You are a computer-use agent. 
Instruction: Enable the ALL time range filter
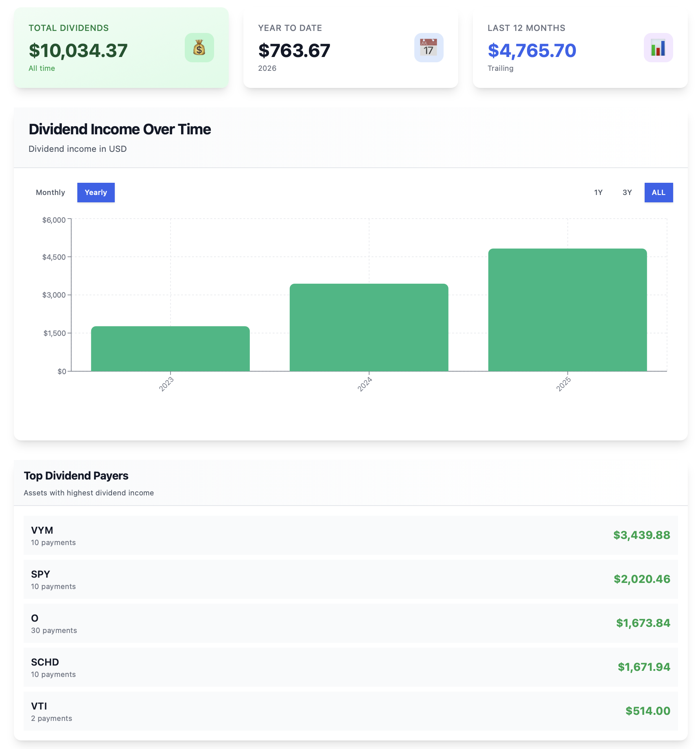click(x=658, y=192)
